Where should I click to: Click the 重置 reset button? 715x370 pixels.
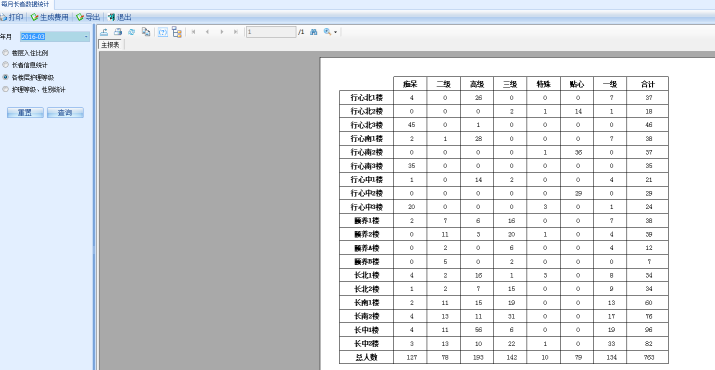(x=25, y=113)
